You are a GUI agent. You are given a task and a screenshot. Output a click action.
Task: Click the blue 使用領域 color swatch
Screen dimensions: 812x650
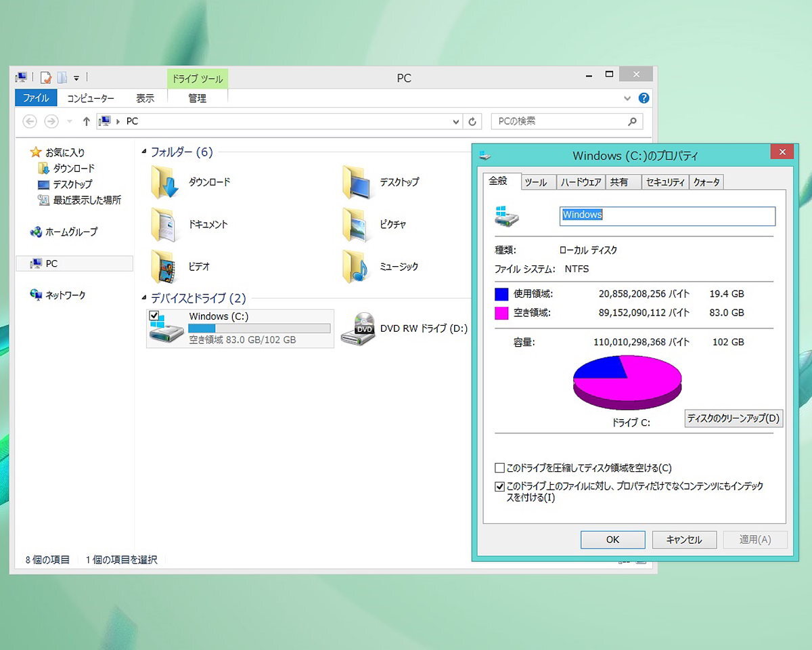pos(501,295)
